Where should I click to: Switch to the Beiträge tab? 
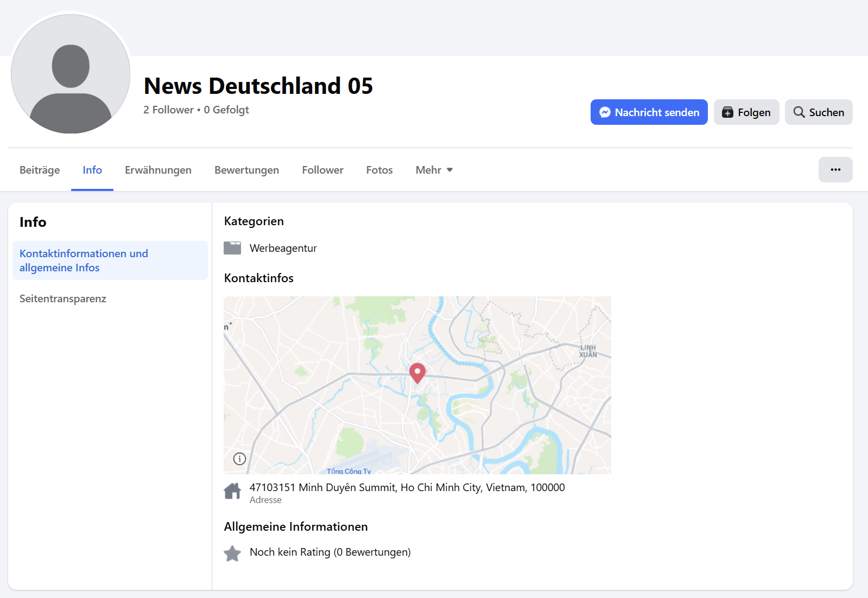[x=40, y=170]
